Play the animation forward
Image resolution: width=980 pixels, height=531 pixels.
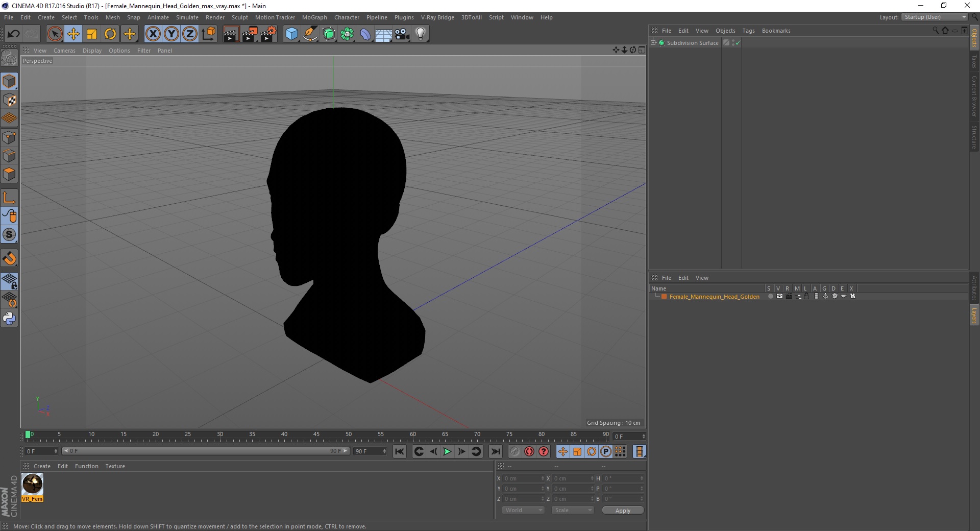447,451
